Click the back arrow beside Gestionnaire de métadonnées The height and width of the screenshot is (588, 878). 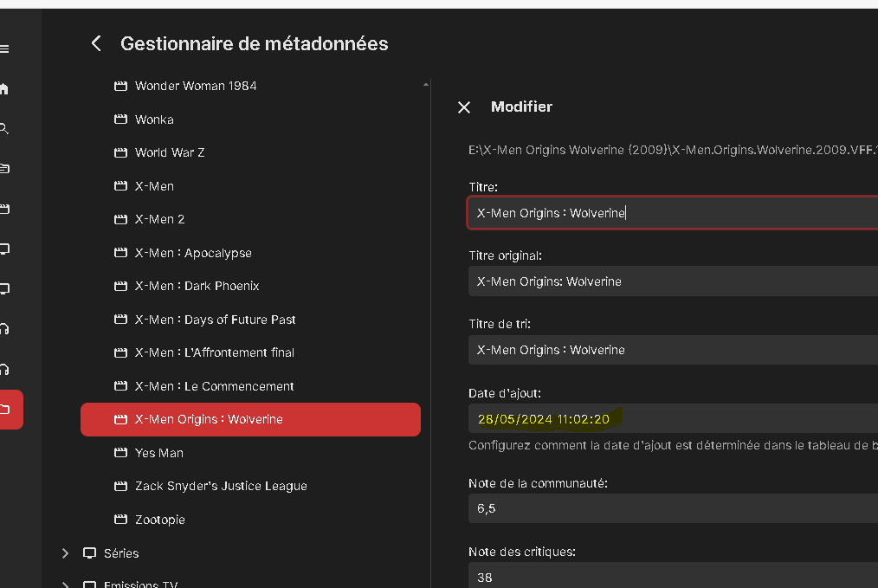[96, 43]
